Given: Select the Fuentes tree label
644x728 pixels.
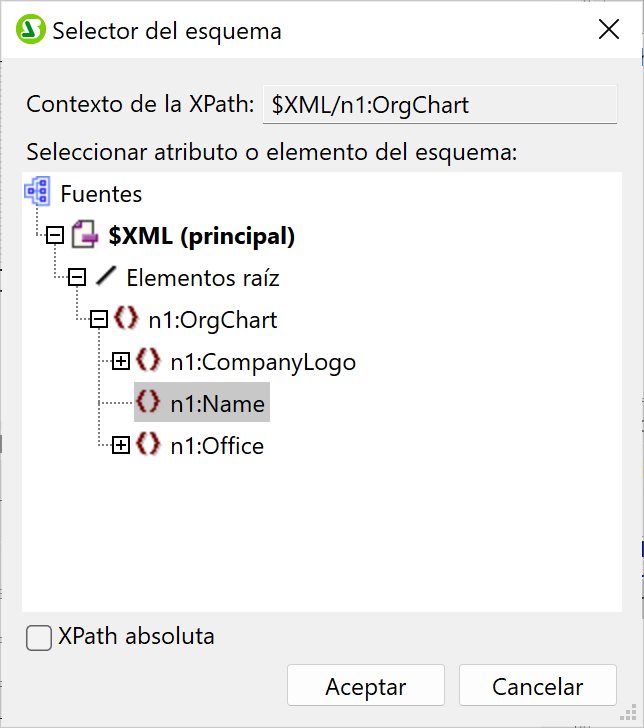Looking at the screenshot, I should click(101, 194).
